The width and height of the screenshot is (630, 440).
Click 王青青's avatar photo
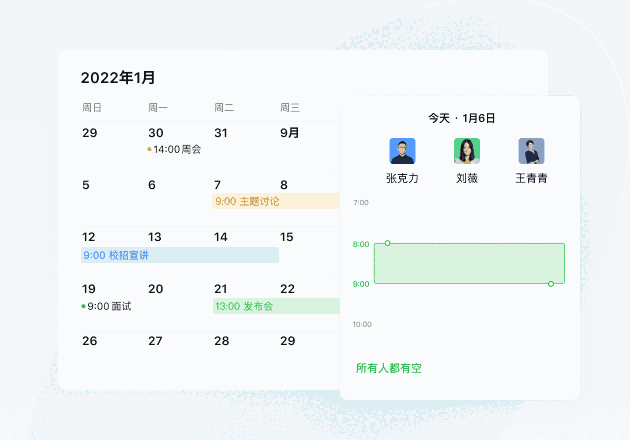[x=531, y=151]
